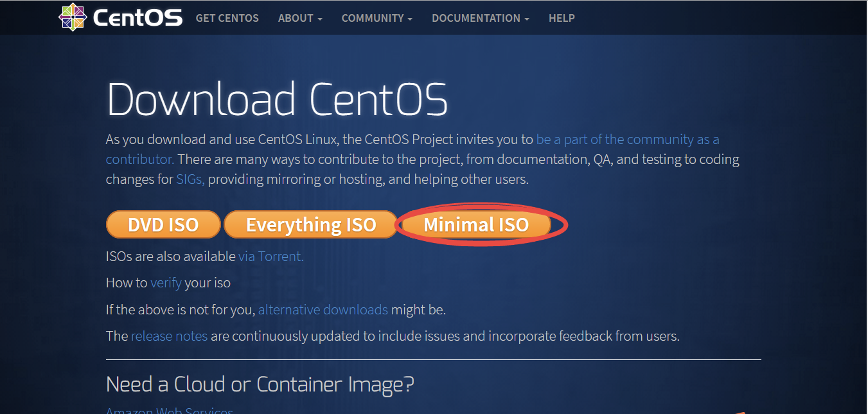
Task: Click the 'verify' link
Action: [166, 283]
